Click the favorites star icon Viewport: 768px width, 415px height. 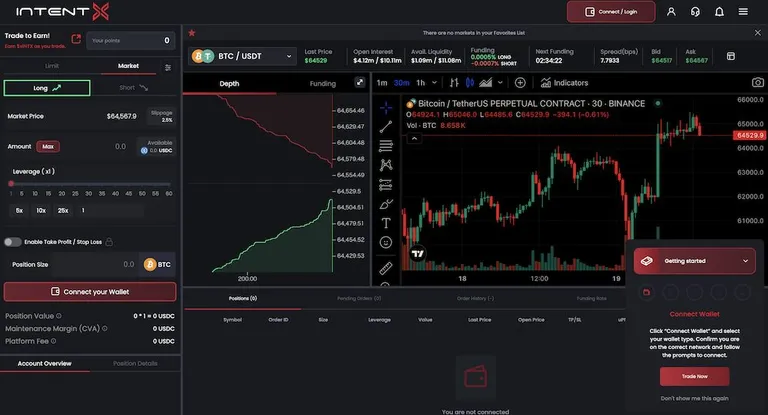click(x=192, y=33)
